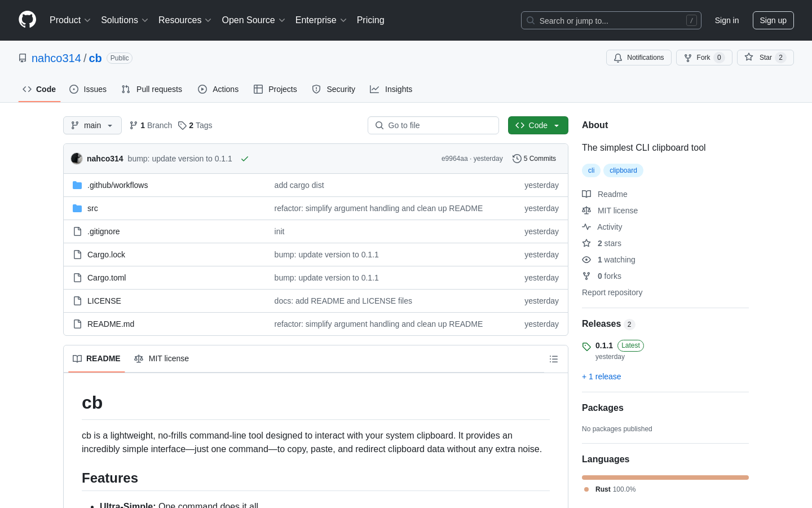The image size is (812, 508).
Task: Open the README outline list icon
Action: (554, 359)
